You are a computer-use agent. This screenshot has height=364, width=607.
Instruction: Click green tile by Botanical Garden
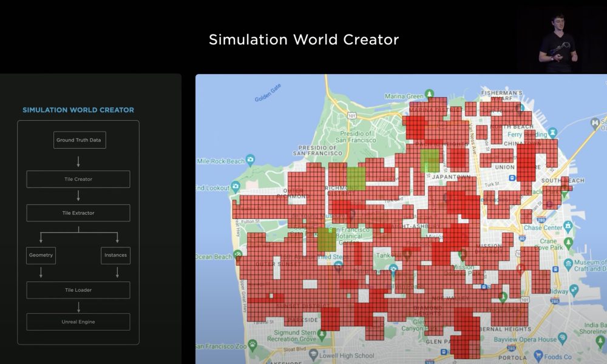327,240
